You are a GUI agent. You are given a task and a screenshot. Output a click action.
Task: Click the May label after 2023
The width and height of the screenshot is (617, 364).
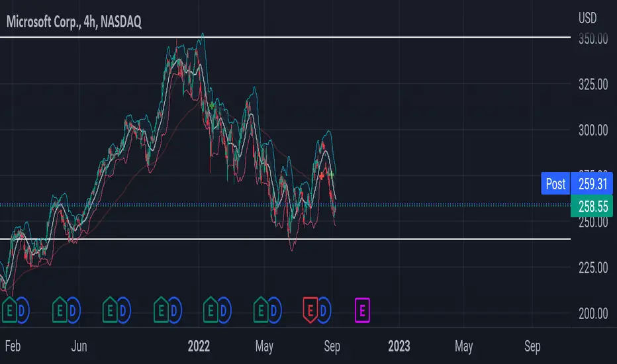pos(463,346)
